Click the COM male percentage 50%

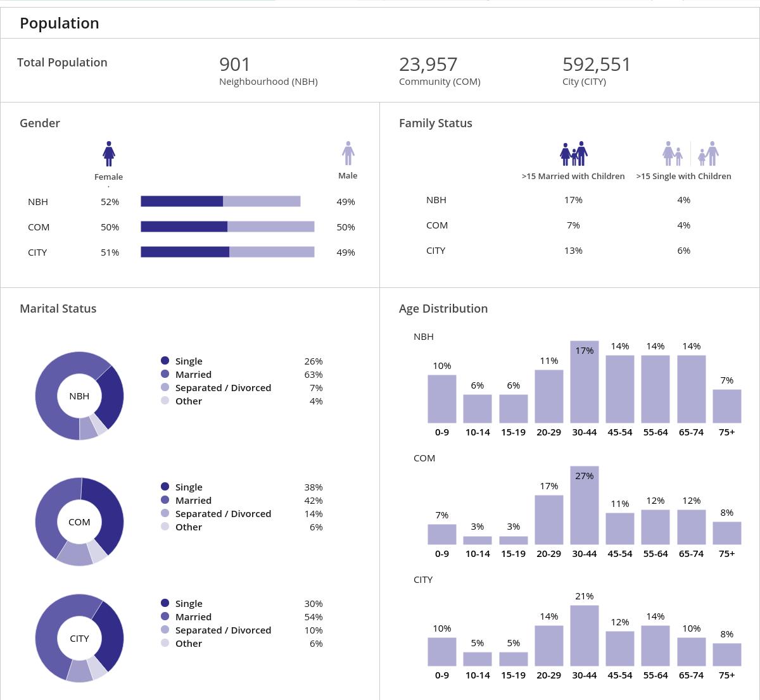tap(346, 227)
